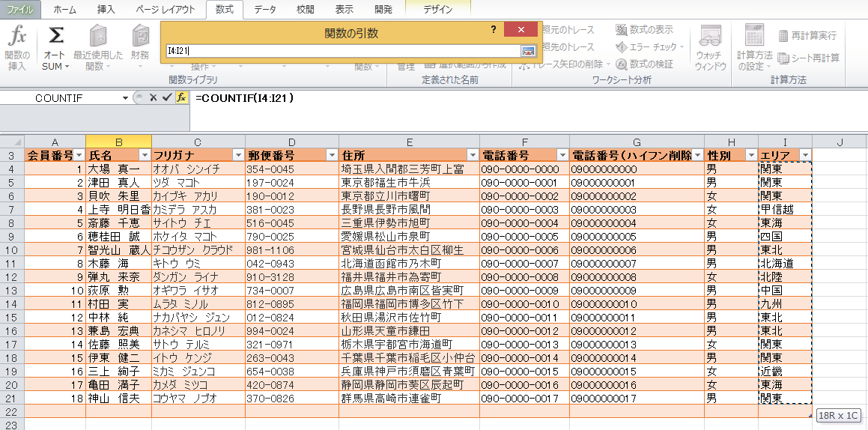This screenshot has width=868, height=430.
Task: Switch to the 挿入 tab
Action: [106, 10]
